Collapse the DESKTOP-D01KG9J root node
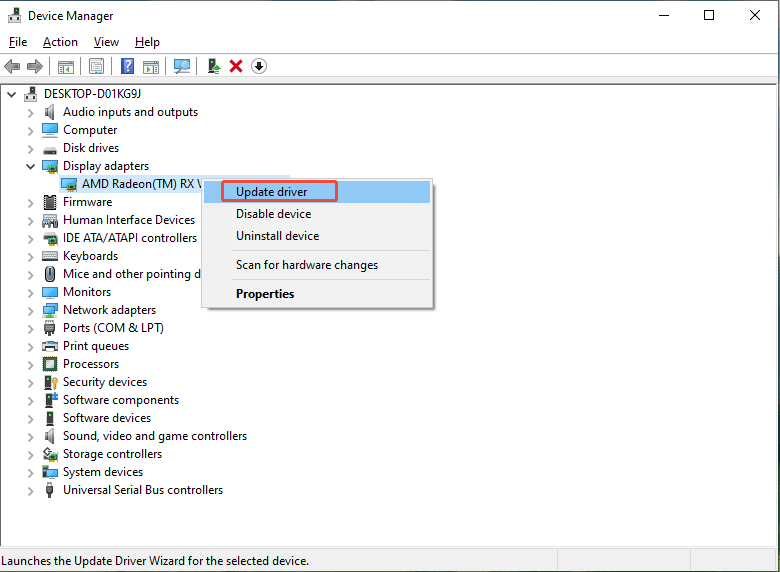780x572 pixels. point(12,94)
